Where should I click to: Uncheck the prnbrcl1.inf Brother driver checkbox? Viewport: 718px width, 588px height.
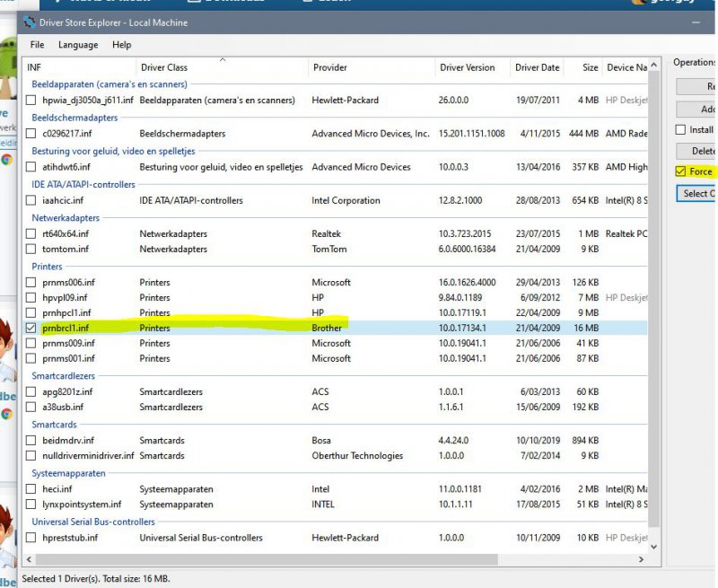[x=32, y=329]
